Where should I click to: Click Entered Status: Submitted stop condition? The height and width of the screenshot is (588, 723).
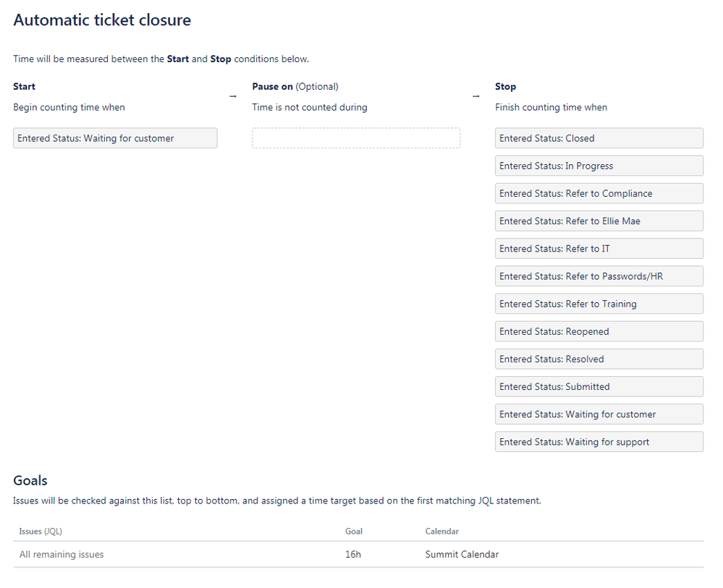pos(599,386)
